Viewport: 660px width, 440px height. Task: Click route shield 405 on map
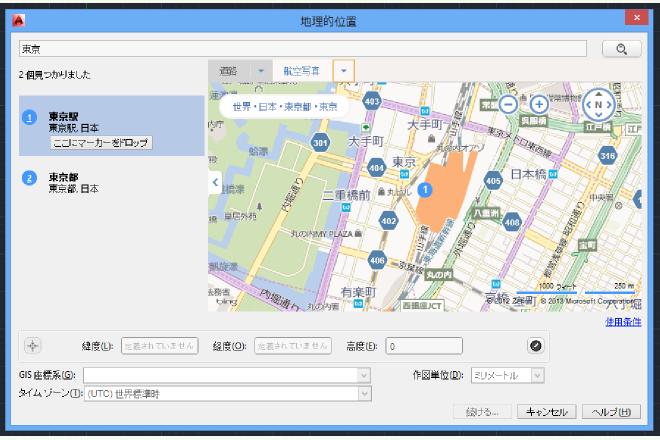coord(493,181)
